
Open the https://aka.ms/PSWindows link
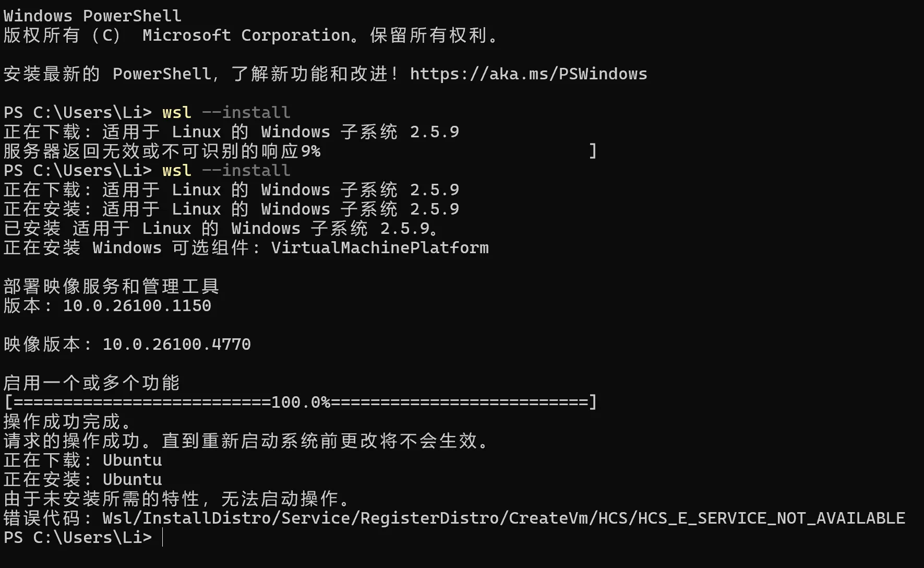(528, 74)
